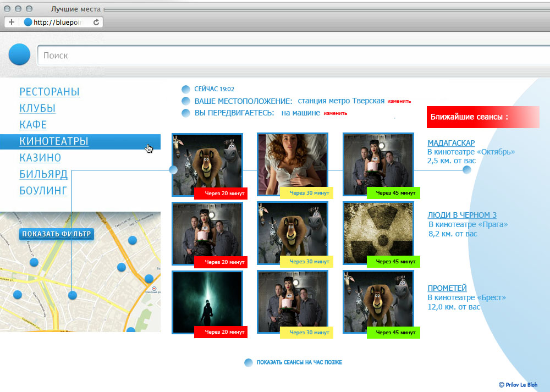The width and height of the screenshot is (550, 392).
Task: Click the browser reload icon
Action: click(x=96, y=23)
